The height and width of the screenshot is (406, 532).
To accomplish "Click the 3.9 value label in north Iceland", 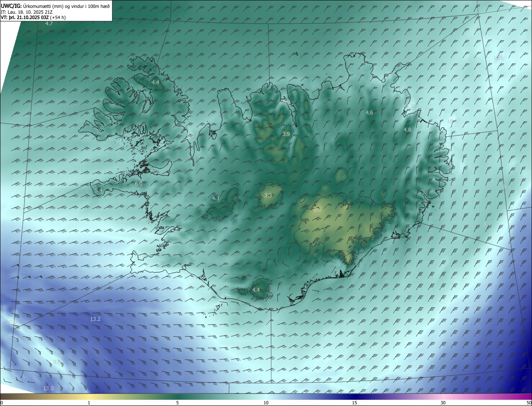I will tap(286, 134).
